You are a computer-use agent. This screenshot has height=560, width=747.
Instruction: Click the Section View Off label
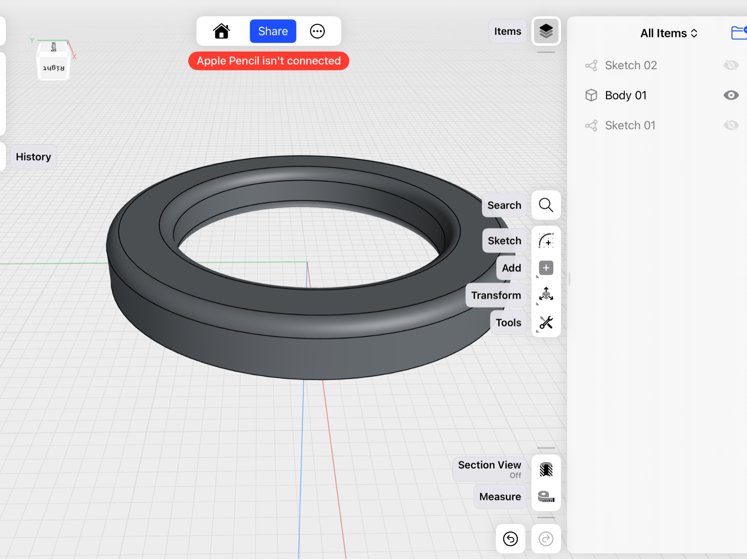(489, 469)
